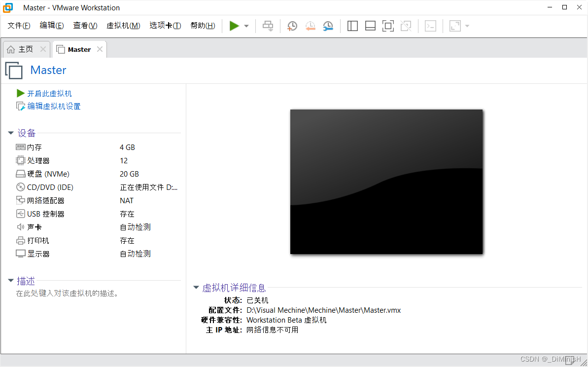This screenshot has width=588, height=367.
Task: Click the 4 GB memory value
Action: 128,147
